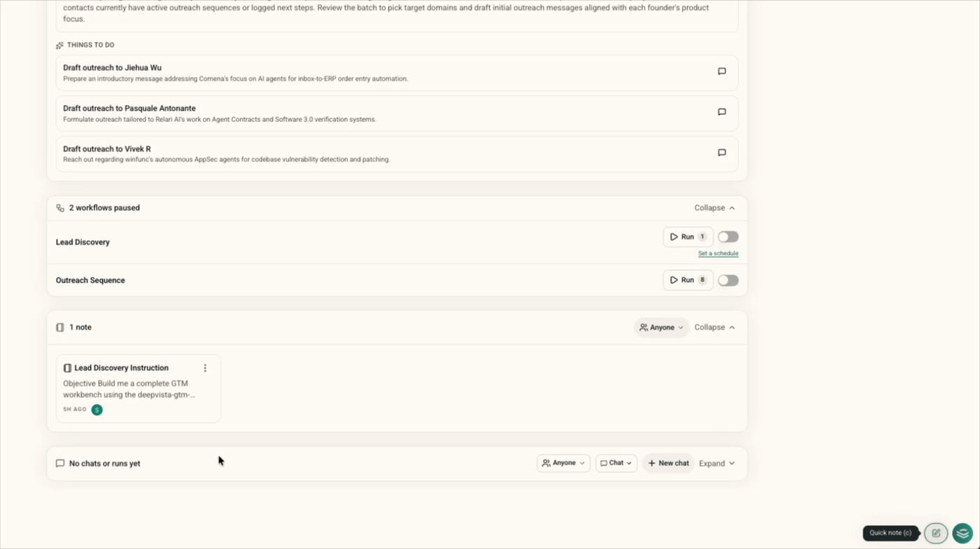Click the chat bubble icon beside 'No chats or runs yet'
980x549 pixels.
(x=60, y=464)
